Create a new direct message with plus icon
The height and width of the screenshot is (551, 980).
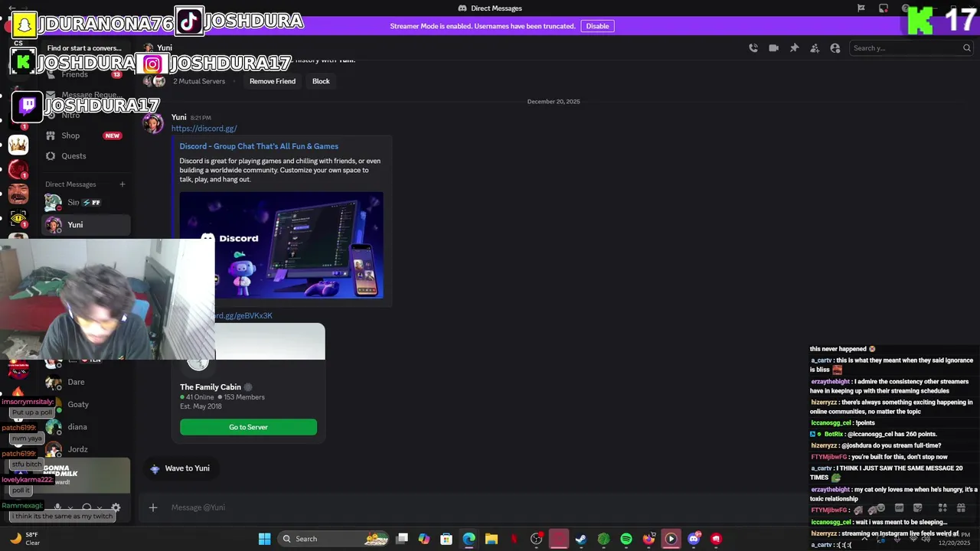click(122, 184)
